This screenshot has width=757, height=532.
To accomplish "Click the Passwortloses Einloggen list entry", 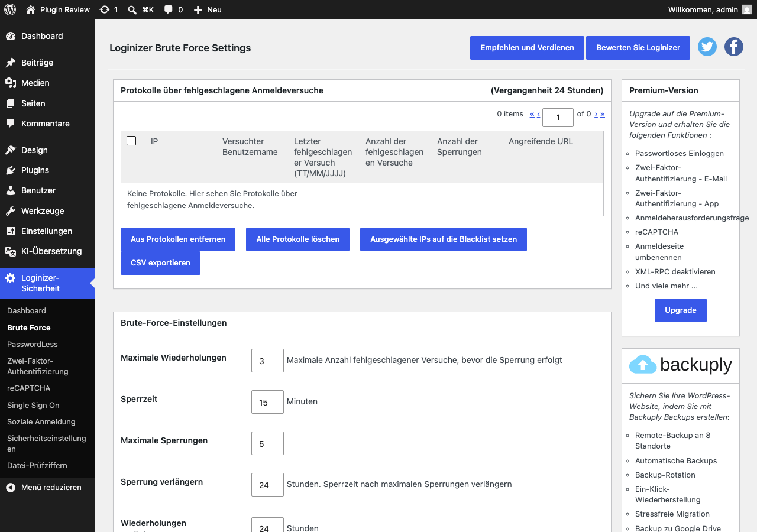I will [x=680, y=153].
